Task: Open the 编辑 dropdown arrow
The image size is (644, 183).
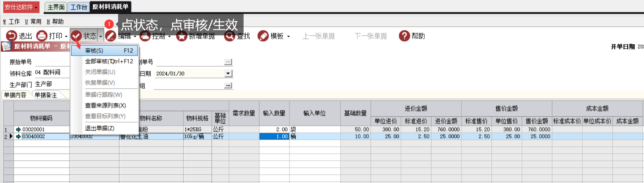Action: click(135, 37)
